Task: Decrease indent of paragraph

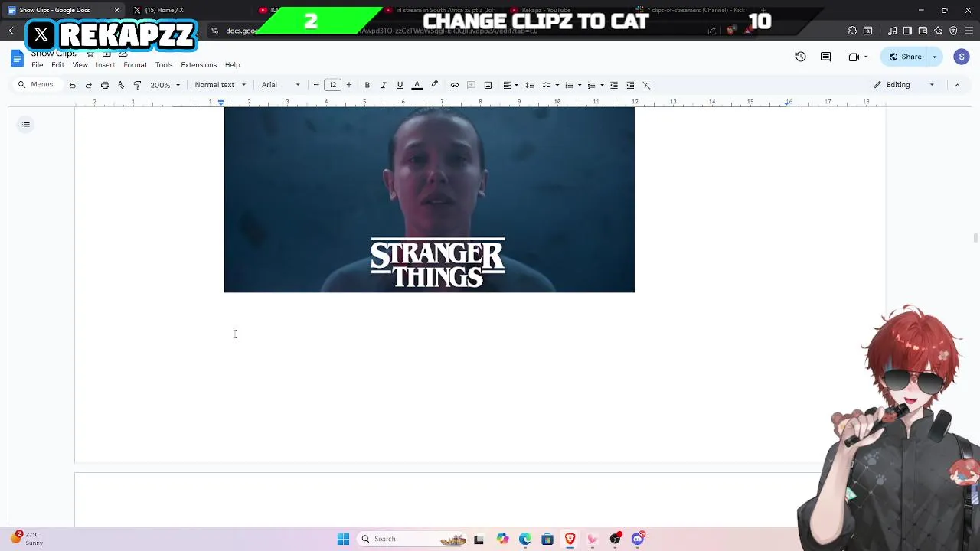Action: coord(614,85)
